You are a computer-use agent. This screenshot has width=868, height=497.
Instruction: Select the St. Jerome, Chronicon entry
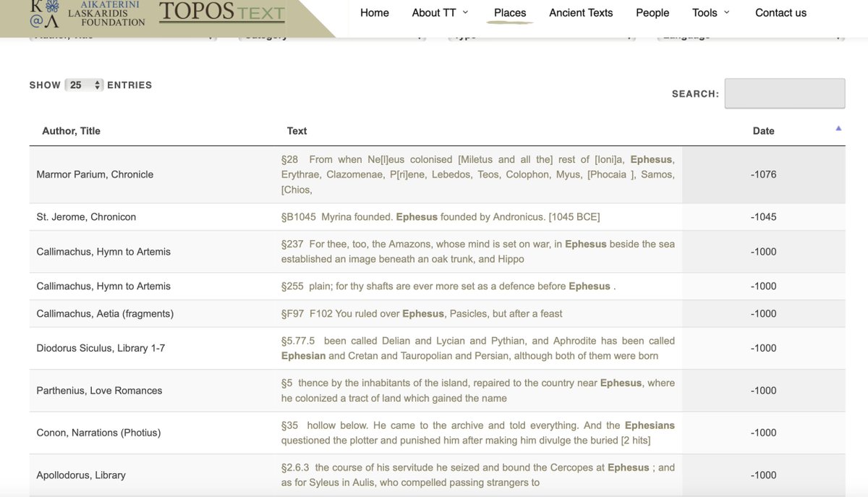(x=86, y=217)
